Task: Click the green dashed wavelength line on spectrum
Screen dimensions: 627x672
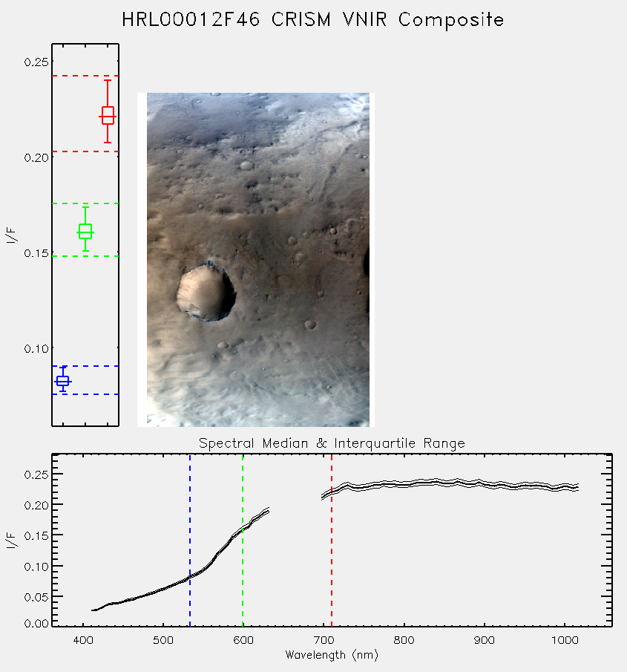Action: click(243, 541)
